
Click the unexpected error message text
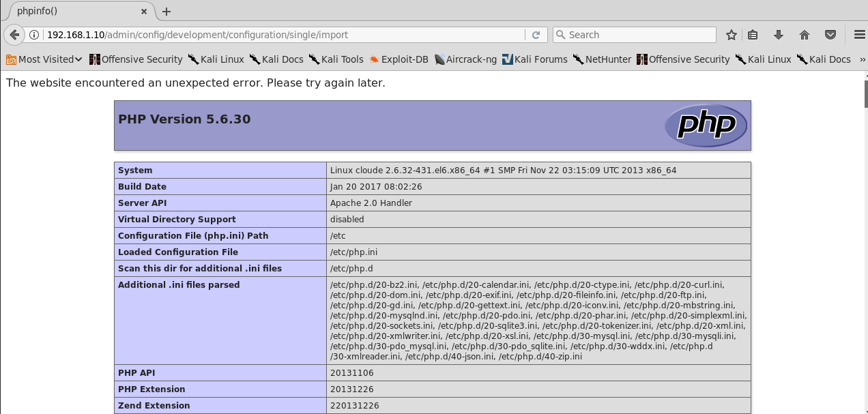coord(195,83)
